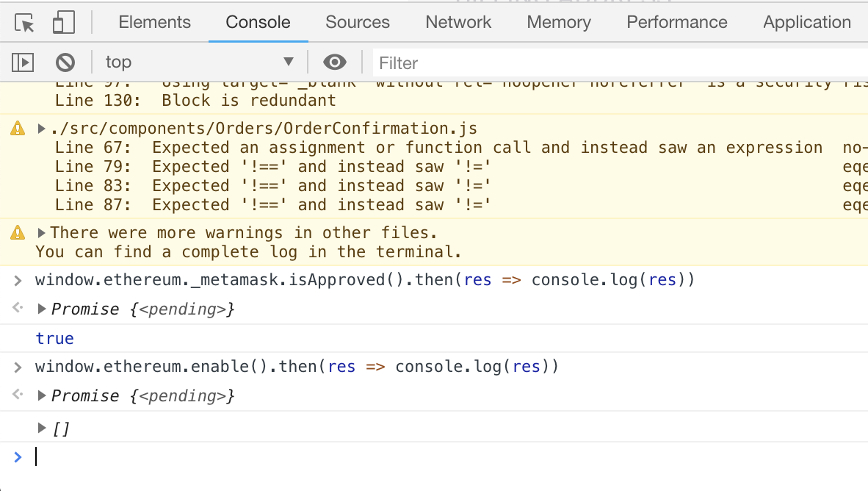Screen dimensions: 868x491
Task: Switch to the Sources tab
Action: tap(357, 22)
